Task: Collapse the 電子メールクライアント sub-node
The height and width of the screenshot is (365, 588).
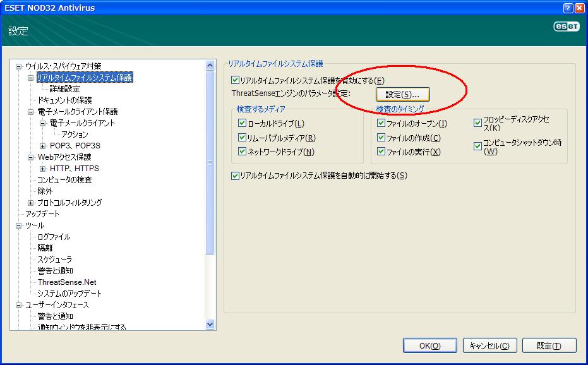Action: 42,123
